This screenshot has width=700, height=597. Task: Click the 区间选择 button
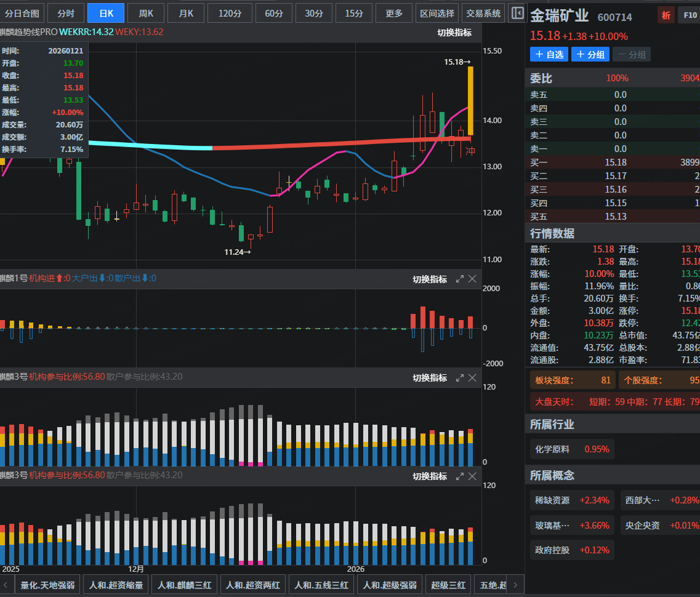pyautogui.click(x=436, y=13)
